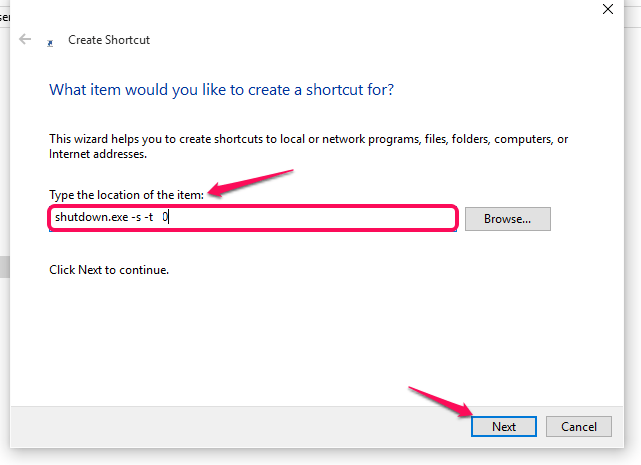Focus the item location text field
The width and height of the screenshot is (641, 465).
click(253, 218)
